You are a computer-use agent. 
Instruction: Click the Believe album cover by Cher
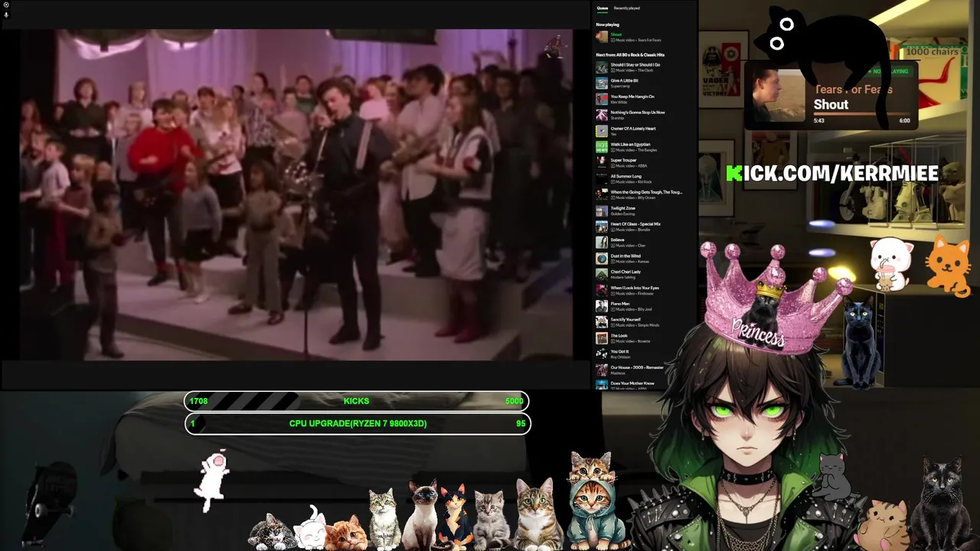[x=602, y=243]
